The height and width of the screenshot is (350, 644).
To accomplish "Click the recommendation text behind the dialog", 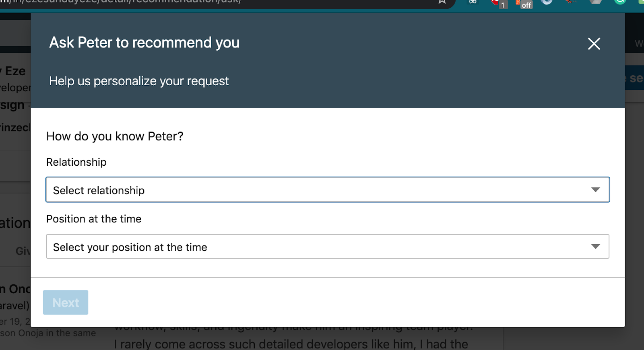I will point(291,344).
